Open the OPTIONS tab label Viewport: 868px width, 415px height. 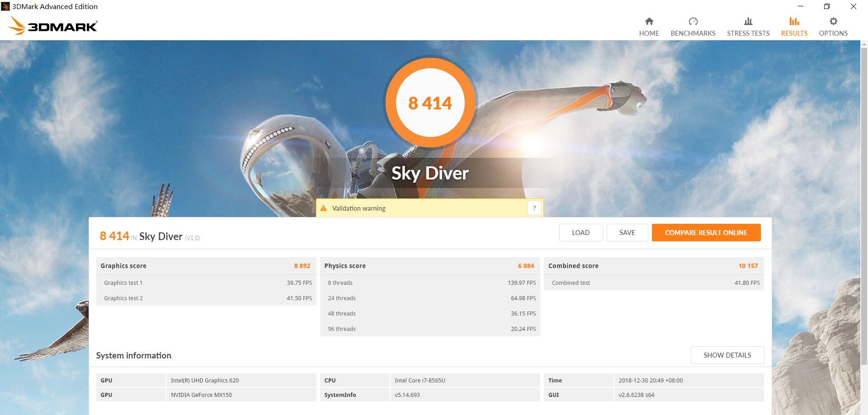pos(833,33)
